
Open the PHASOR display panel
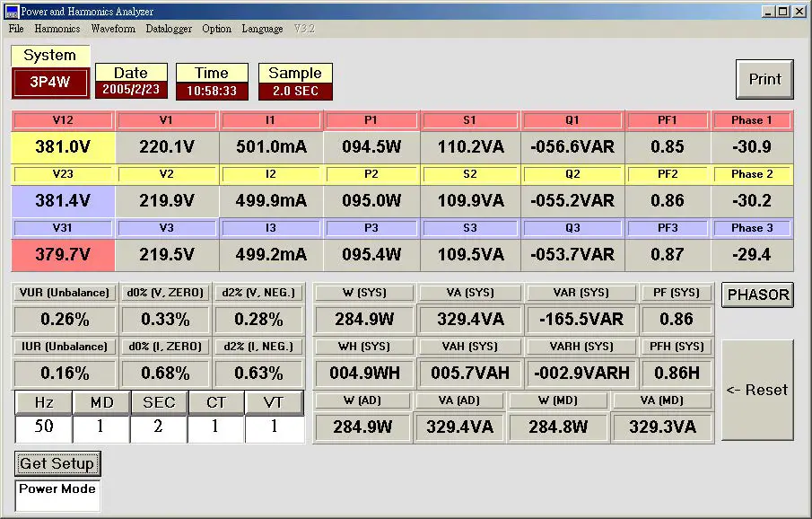pyautogui.click(x=757, y=295)
